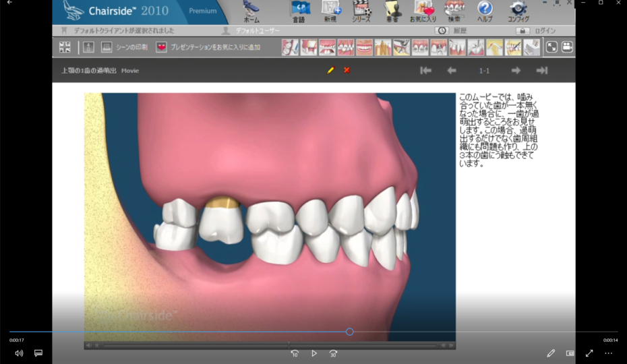This screenshot has width=627, height=364.
Task: Open the シリーズ series clapperboard icon
Action: coord(361,11)
